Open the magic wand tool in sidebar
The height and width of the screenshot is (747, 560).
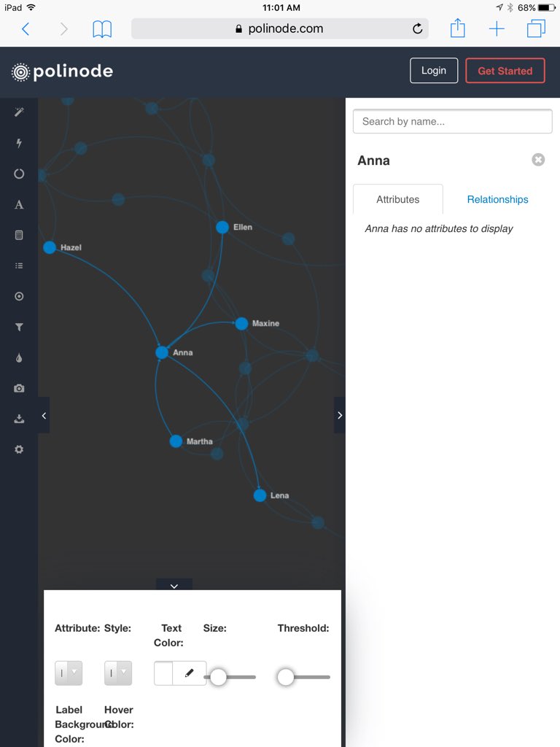[x=19, y=112]
